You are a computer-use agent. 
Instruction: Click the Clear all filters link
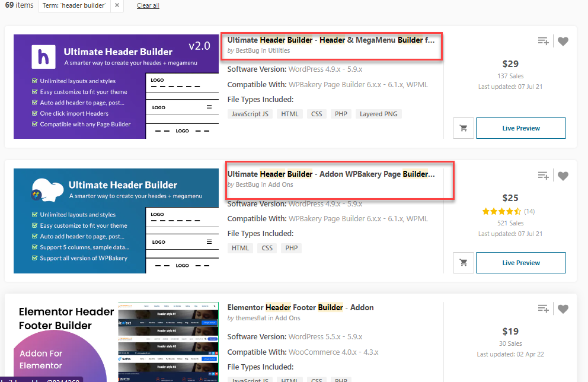tap(148, 6)
